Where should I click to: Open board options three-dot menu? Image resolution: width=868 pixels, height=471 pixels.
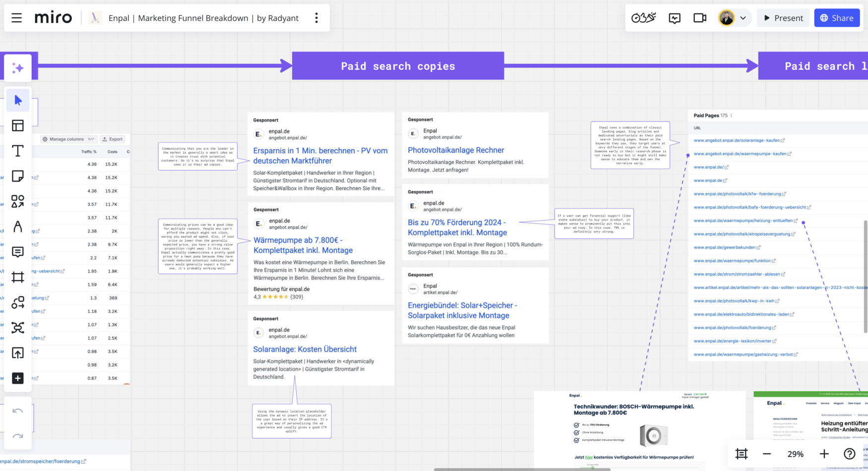(316, 18)
